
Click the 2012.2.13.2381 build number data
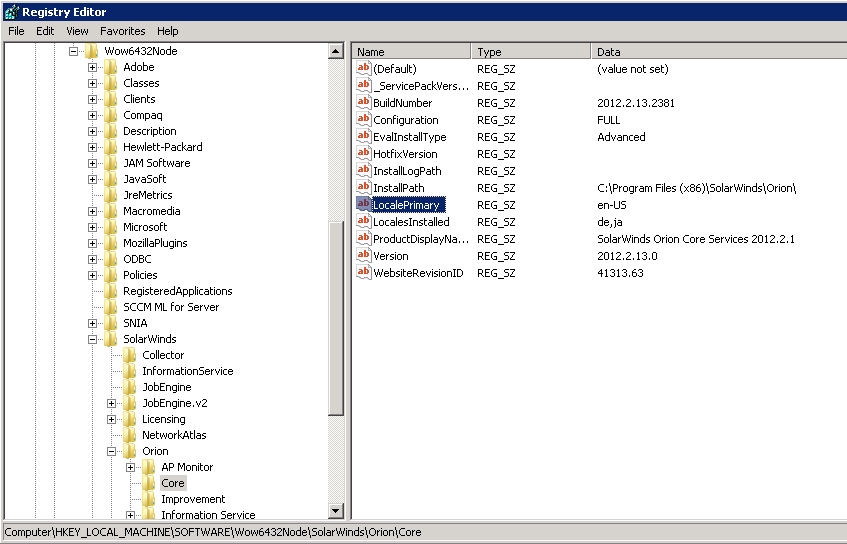[636, 103]
